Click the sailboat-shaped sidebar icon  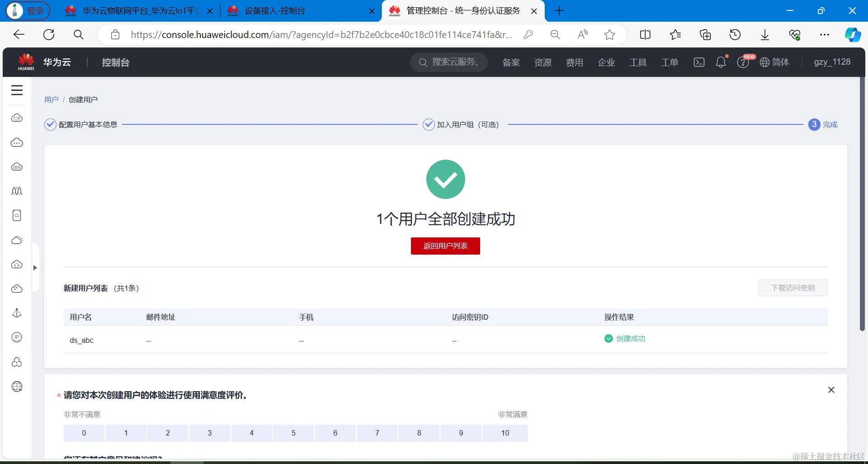pyautogui.click(x=17, y=313)
